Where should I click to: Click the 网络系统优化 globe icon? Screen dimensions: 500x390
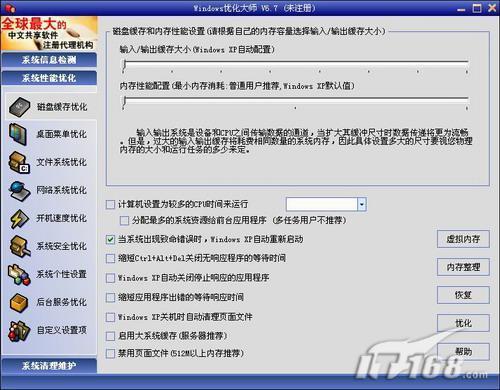coord(19,190)
